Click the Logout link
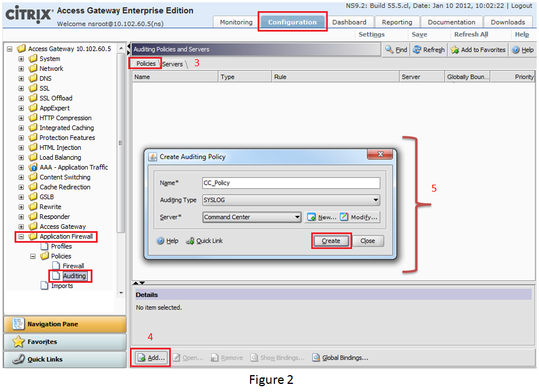 tap(522, 6)
